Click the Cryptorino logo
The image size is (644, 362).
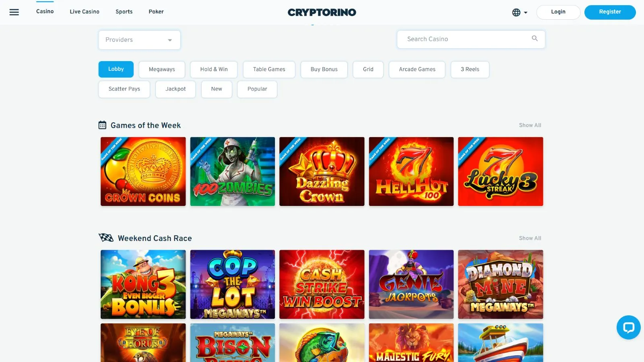pyautogui.click(x=322, y=12)
